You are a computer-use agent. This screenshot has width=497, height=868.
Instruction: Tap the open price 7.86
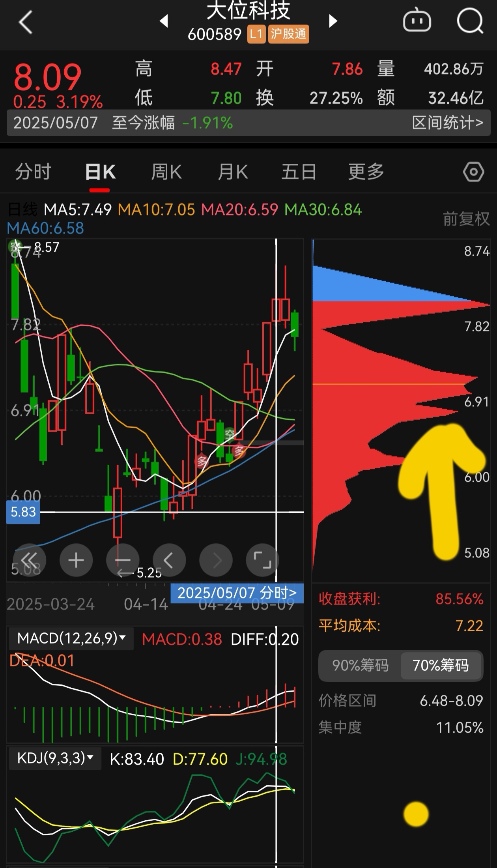[x=347, y=69]
